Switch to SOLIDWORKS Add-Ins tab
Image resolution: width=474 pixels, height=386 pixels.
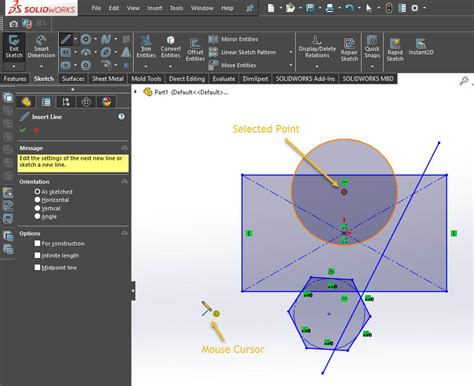click(x=305, y=79)
